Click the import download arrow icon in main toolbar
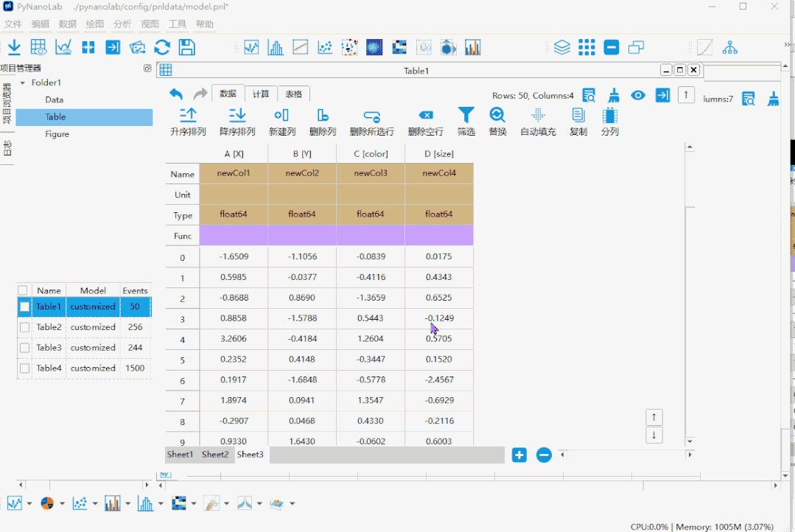This screenshot has height=532, width=795. [x=14, y=47]
